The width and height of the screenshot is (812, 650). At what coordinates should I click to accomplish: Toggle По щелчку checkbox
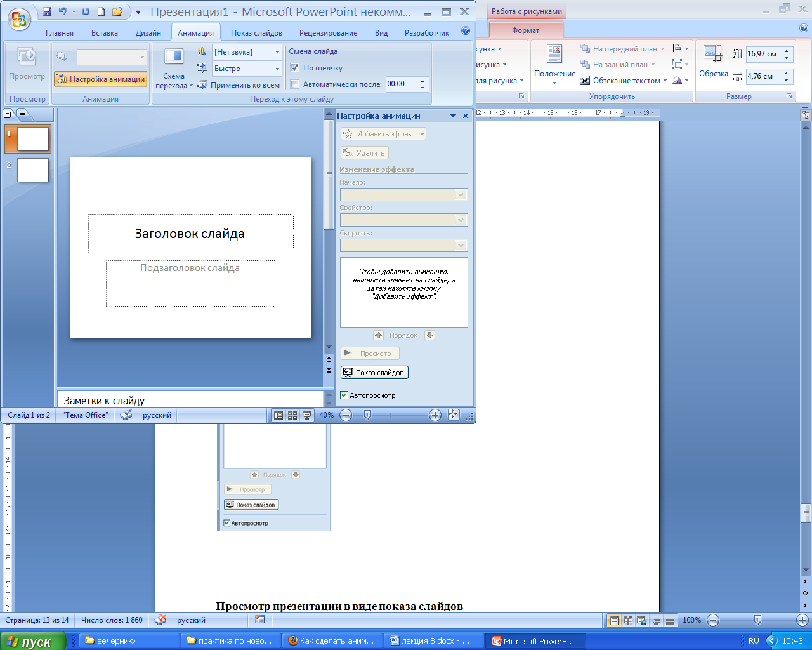pyautogui.click(x=294, y=68)
